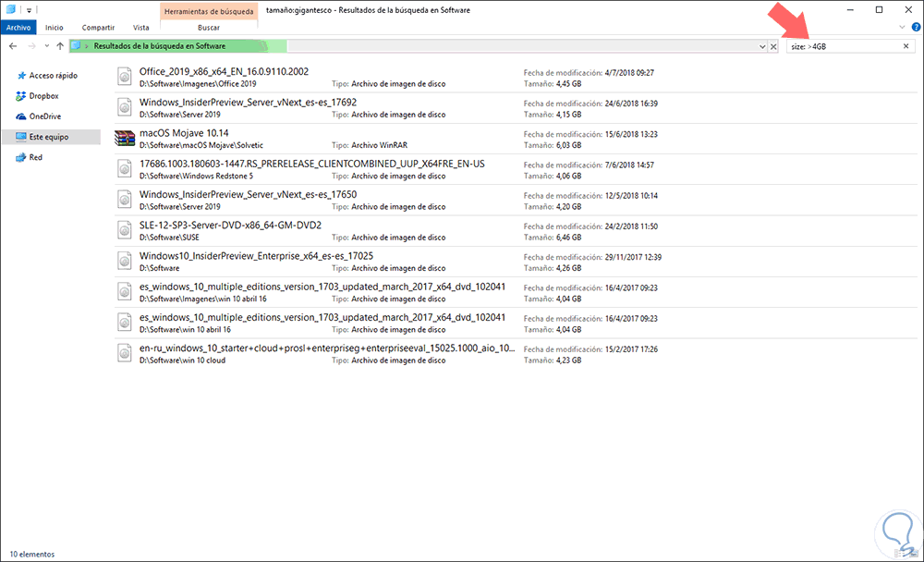Image resolution: width=924 pixels, height=562 pixels.
Task: Select the Herramientas de búsqueda contextual tab
Action: [209, 11]
